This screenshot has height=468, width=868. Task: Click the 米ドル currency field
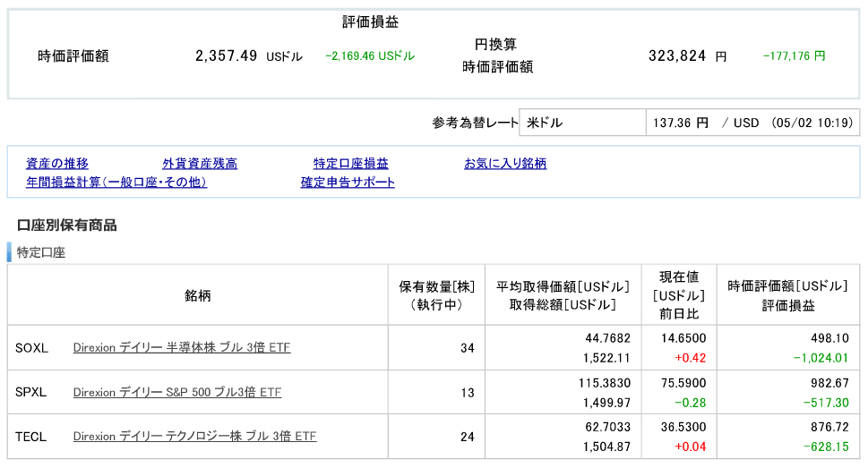tap(582, 123)
